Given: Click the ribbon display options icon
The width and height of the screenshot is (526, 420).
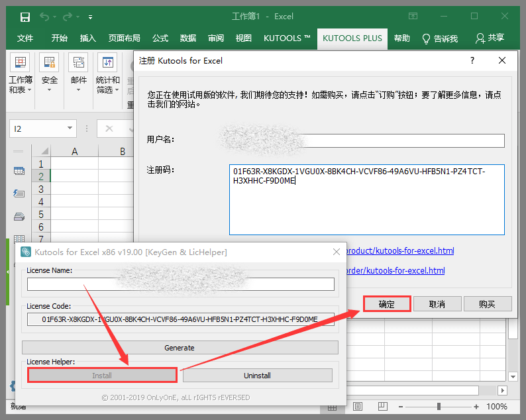Looking at the screenshot, I should point(413,16).
